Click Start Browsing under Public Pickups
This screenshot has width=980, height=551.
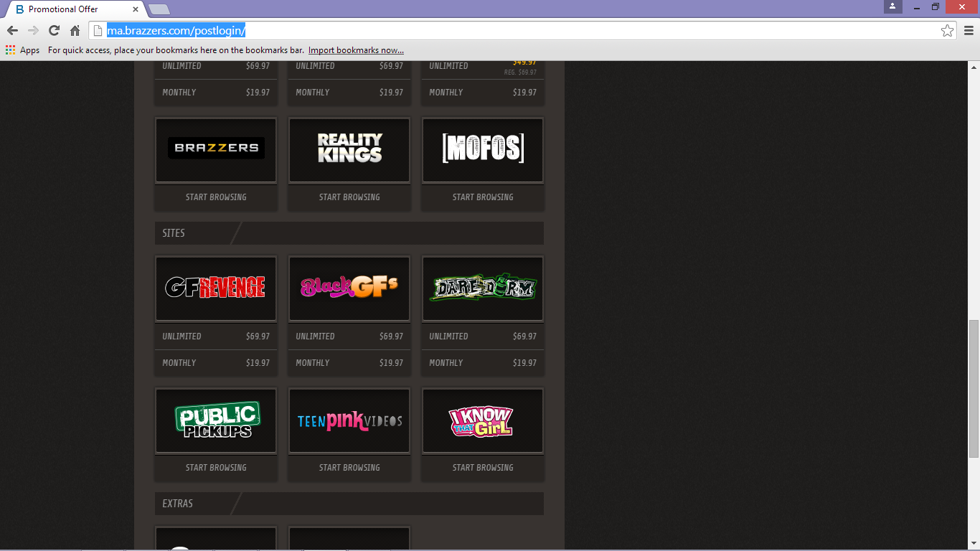(x=216, y=468)
